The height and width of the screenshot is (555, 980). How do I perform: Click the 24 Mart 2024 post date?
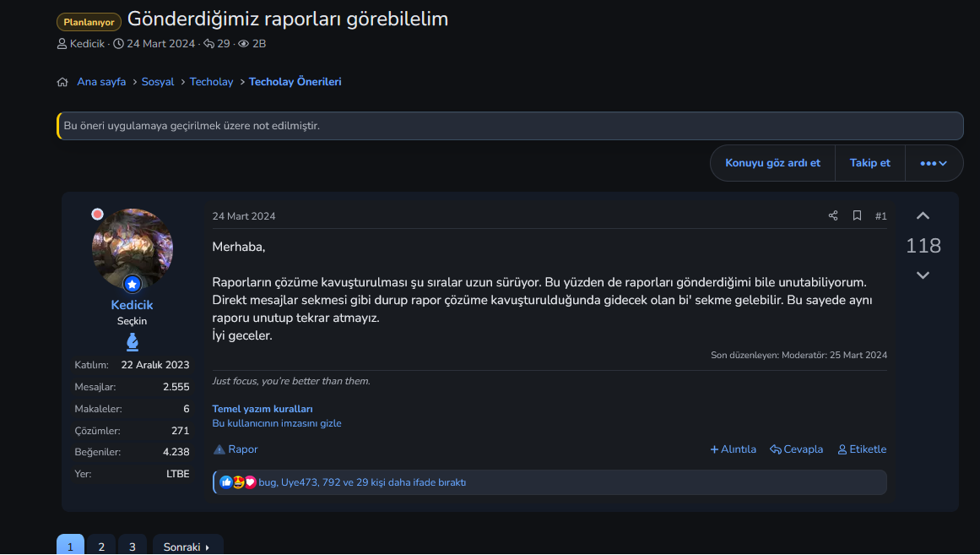[x=244, y=216]
